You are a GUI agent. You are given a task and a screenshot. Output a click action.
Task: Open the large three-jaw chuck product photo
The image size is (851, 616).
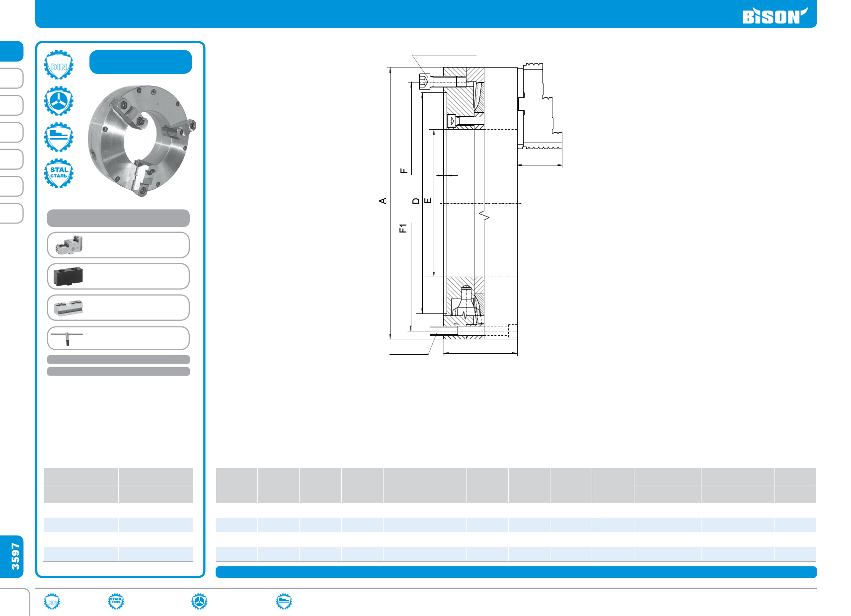point(142,142)
